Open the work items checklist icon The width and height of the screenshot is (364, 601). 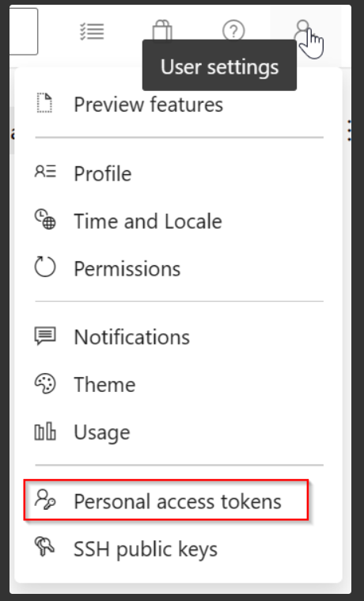(x=92, y=32)
